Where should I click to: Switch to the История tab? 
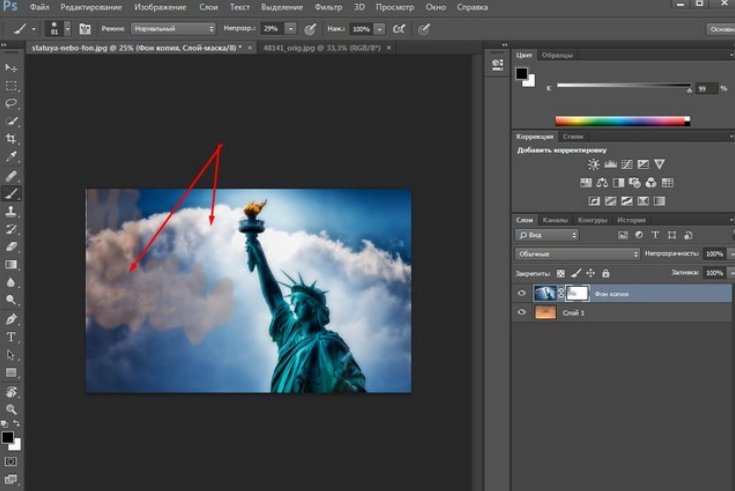point(631,220)
